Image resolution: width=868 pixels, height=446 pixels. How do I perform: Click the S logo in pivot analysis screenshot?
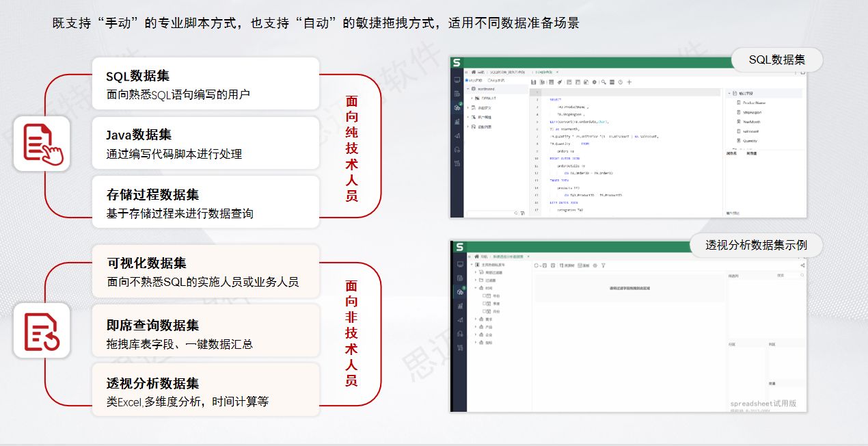459,246
